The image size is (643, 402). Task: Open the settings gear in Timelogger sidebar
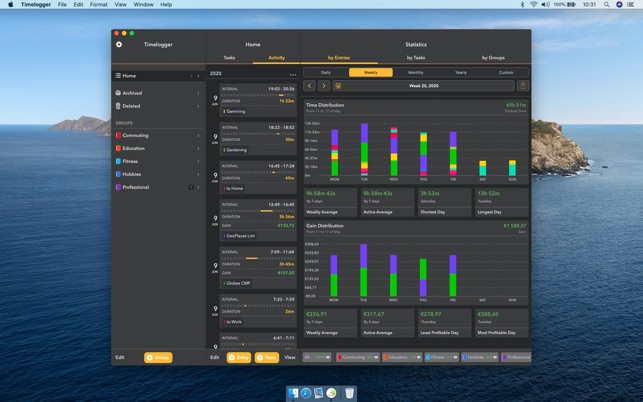(x=119, y=44)
